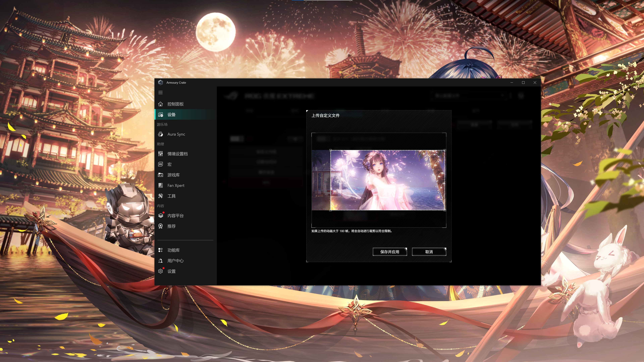Maximize the Armoury Crate window
The width and height of the screenshot is (644, 362).
[x=523, y=82]
